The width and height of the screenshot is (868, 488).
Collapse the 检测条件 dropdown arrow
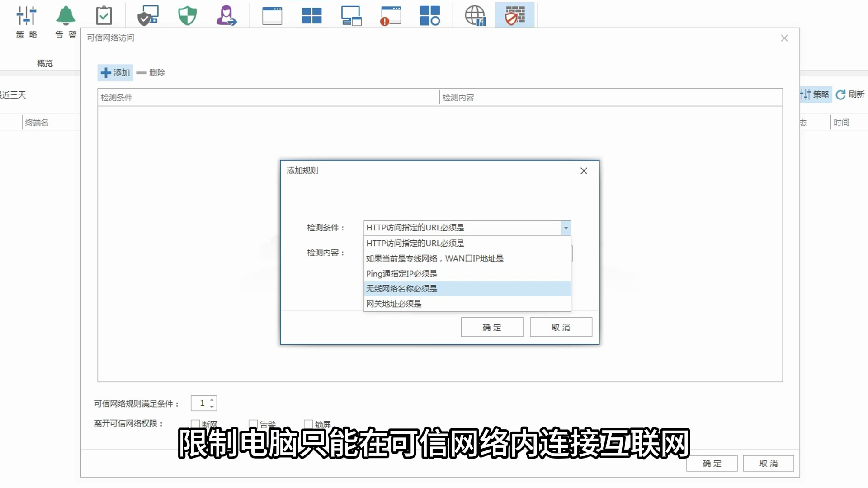point(566,228)
